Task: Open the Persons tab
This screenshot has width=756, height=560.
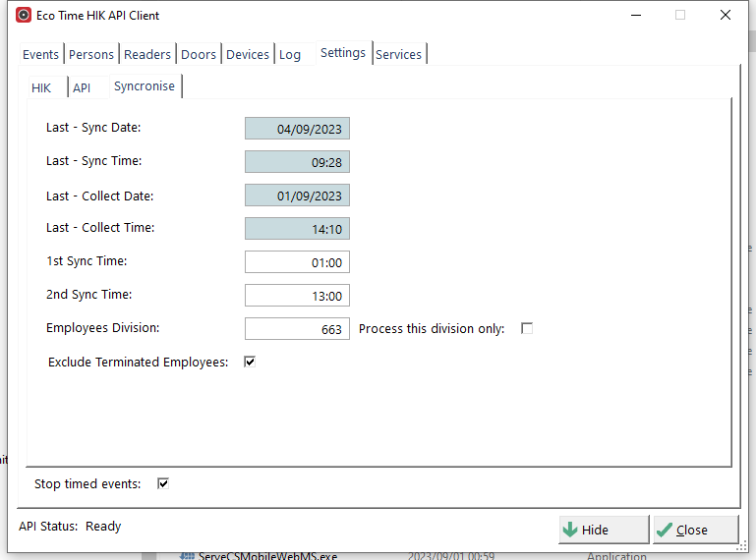Action: (91, 55)
